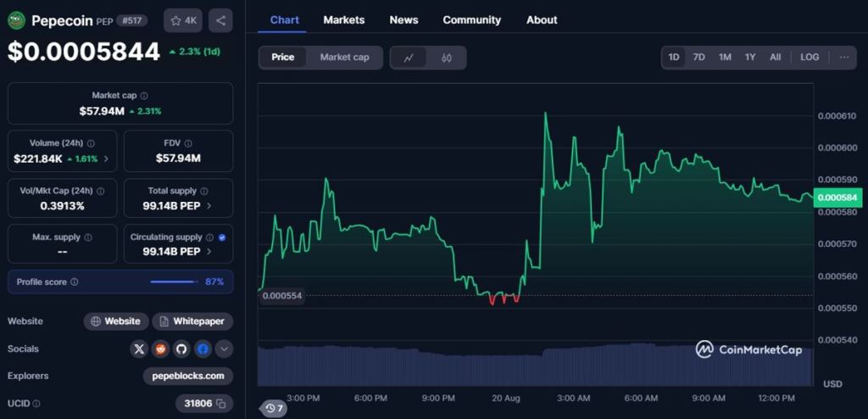Open the About tab
The image size is (868, 419).
click(x=542, y=20)
